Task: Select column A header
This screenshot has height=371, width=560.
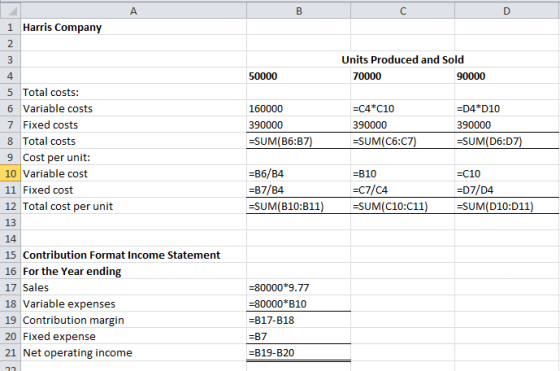Action: [134, 11]
